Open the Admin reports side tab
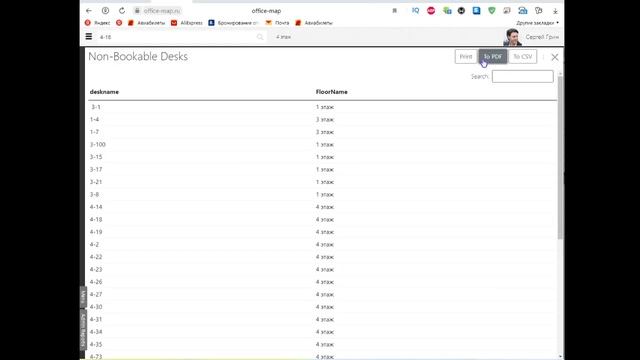 (x=83, y=331)
